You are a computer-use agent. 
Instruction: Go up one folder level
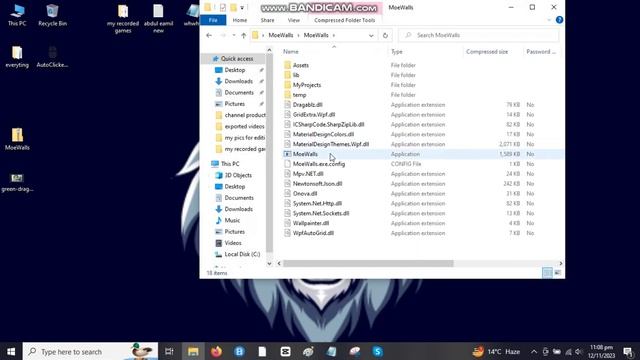click(244, 36)
